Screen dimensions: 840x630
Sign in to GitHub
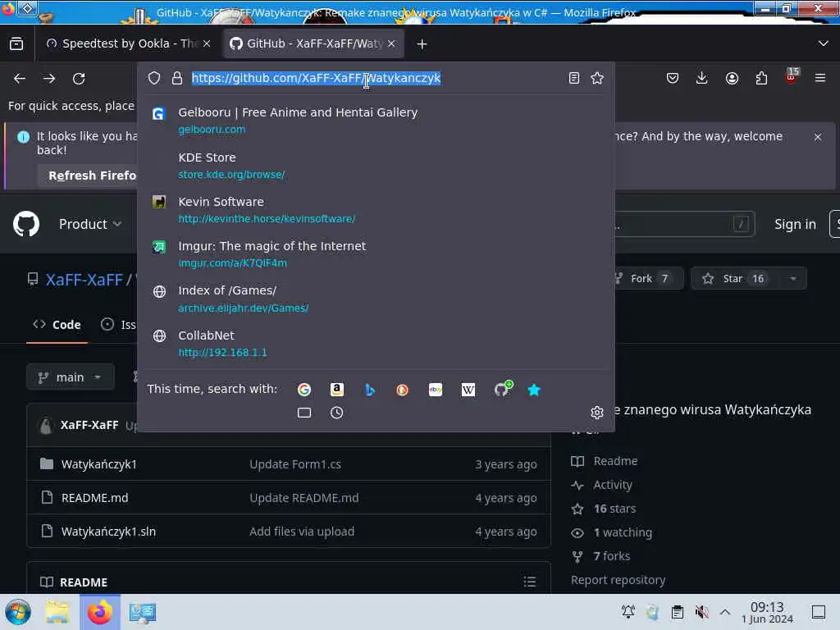tap(795, 224)
